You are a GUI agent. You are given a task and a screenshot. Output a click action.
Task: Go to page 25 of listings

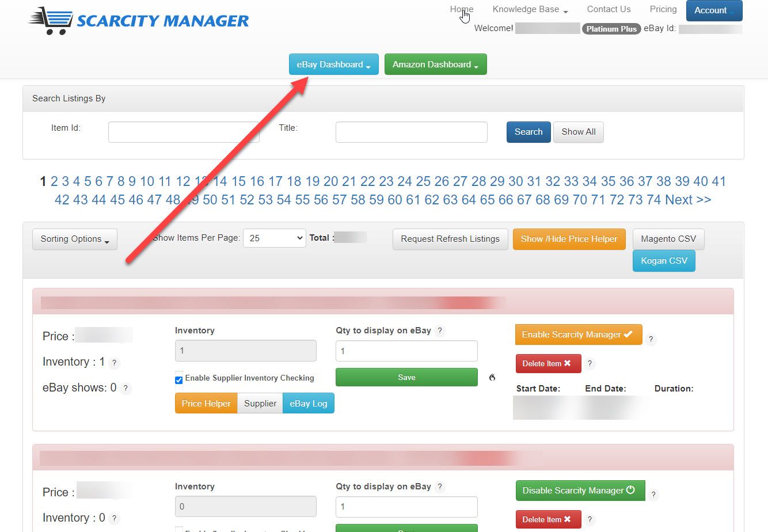(x=423, y=181)
